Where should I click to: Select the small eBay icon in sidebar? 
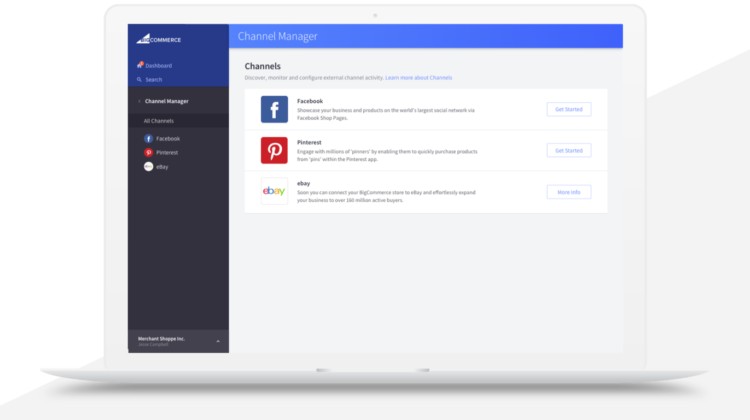148,166
